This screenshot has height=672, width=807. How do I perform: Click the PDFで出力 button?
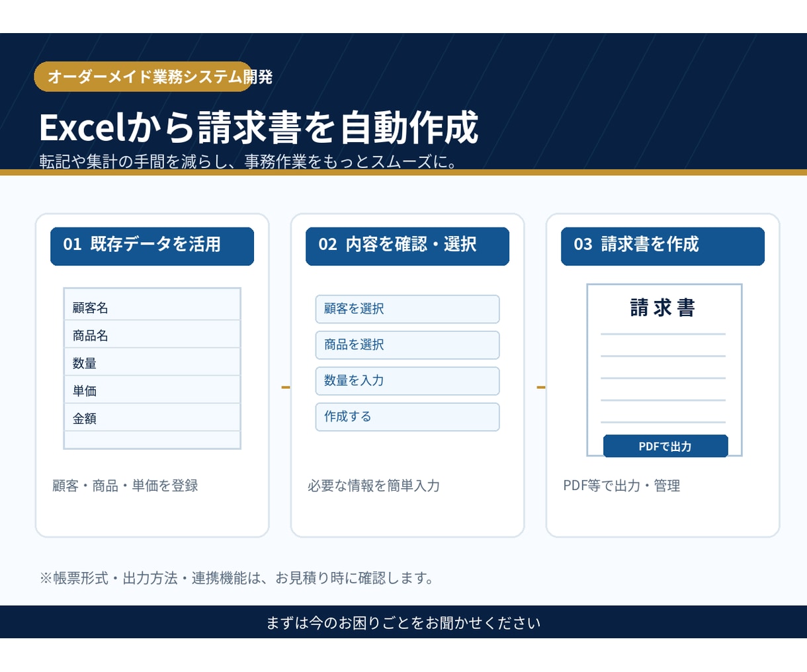point(665,446)
